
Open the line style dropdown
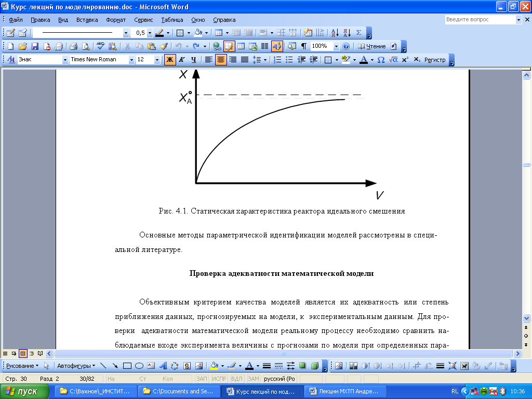pos(126,33)
